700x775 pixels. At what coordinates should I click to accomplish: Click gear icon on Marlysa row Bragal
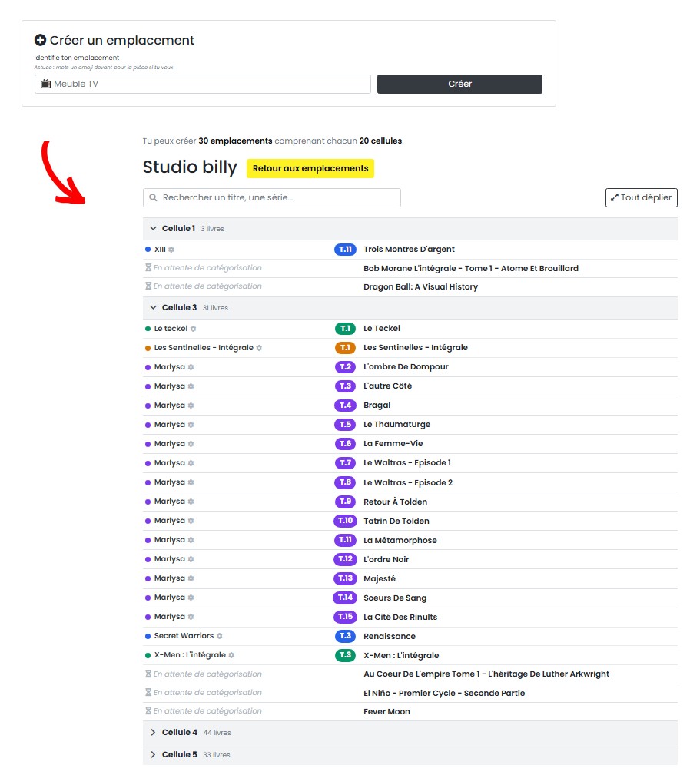coord(191,406)
